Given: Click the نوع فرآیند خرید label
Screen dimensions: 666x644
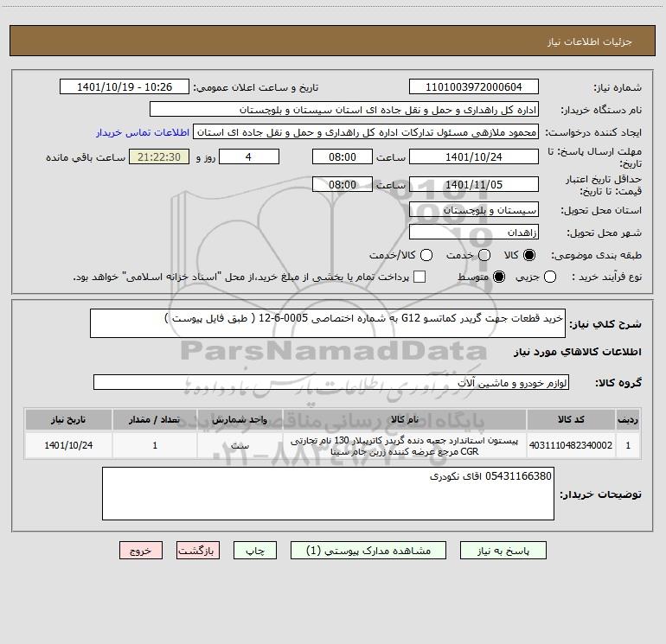Looking at the screenshot, I should click(x=607, y=277).
